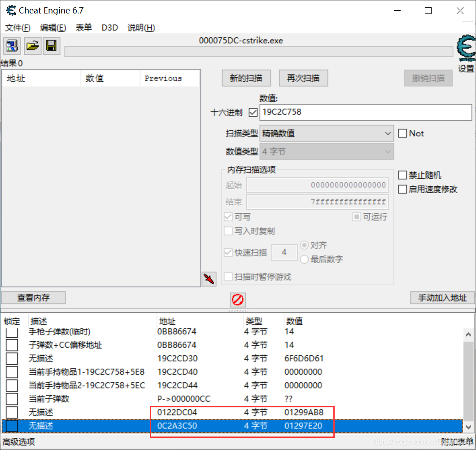Screen dimensions: 476x450
Task: Click the fast scan alignment field showing 4
Action: click(x=284, y=252)
